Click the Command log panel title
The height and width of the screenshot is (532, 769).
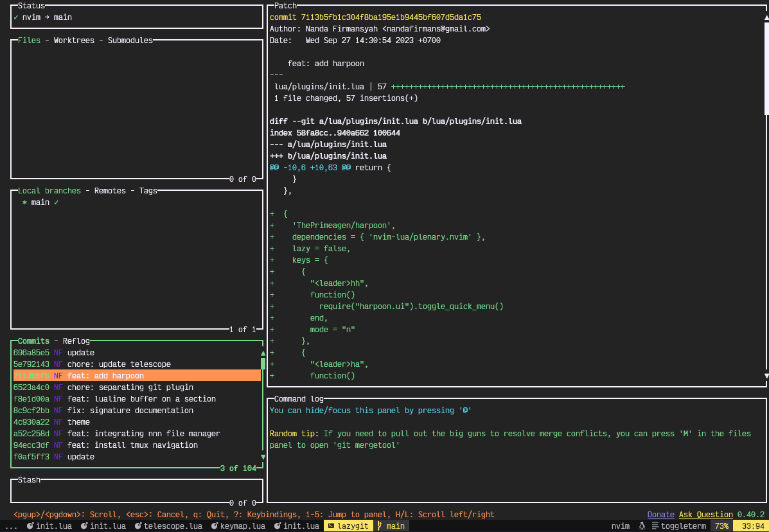tap(299, 399)
